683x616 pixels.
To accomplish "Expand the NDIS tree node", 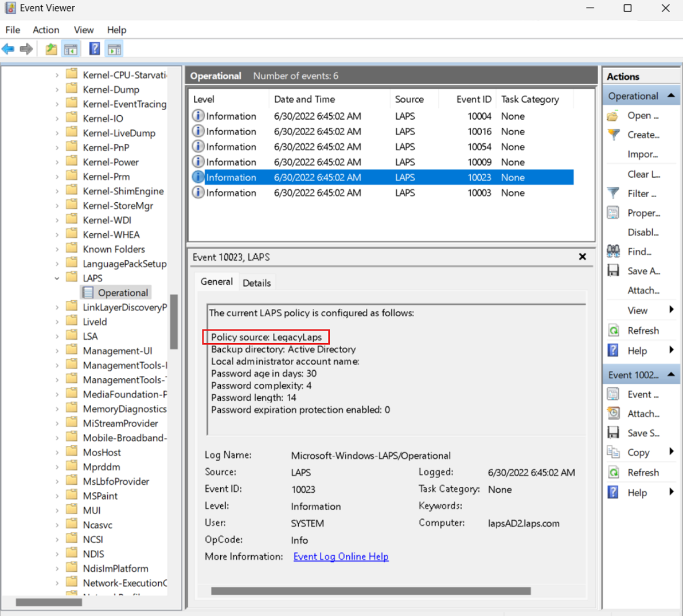I will (57, 554).
